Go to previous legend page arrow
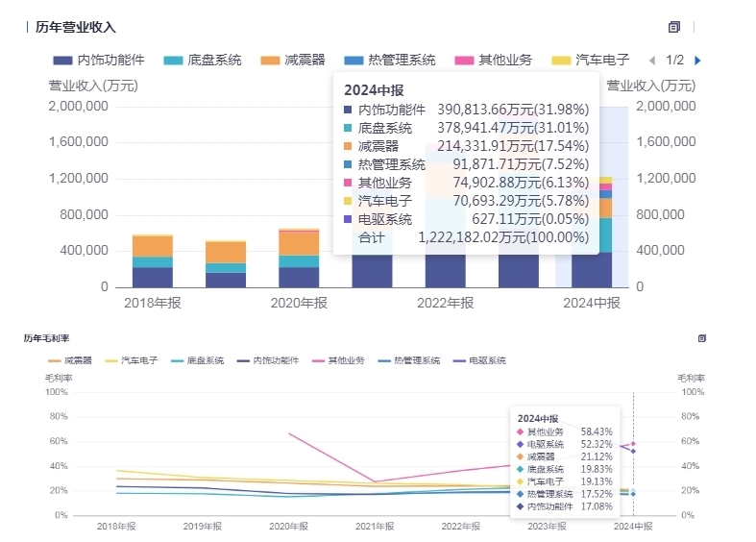Screen dimensions: 756x542 (x=652, y=61)
